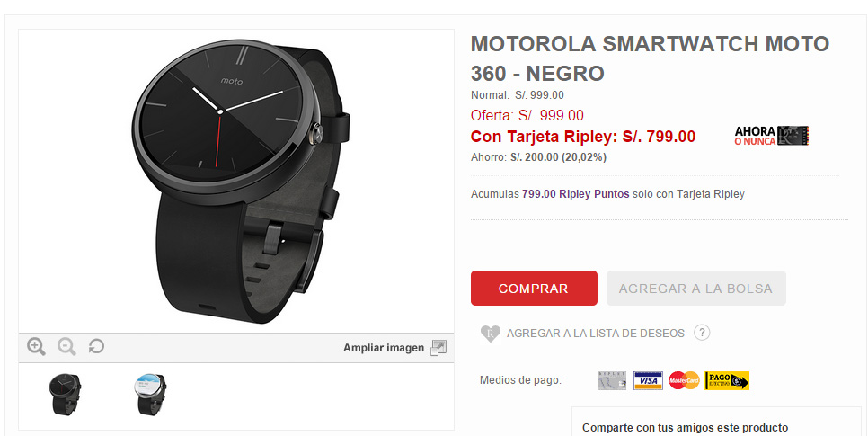Buy now with the COMPRAR button

pos(535,288)
